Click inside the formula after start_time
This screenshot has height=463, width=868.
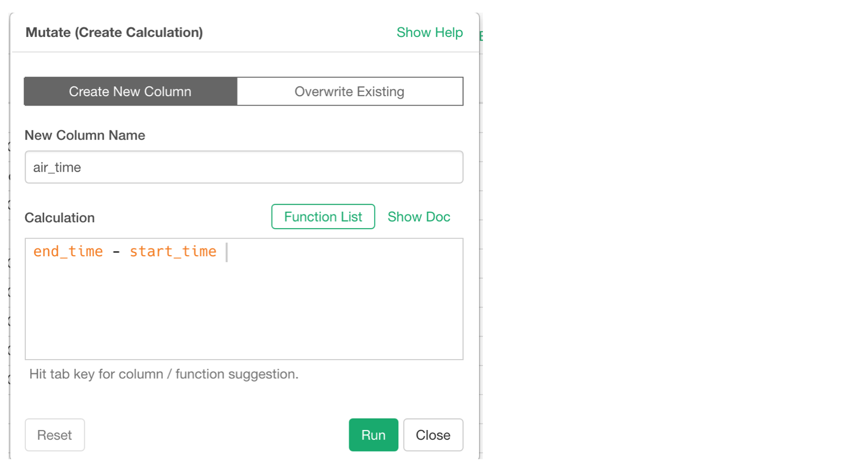coord(227,251)
